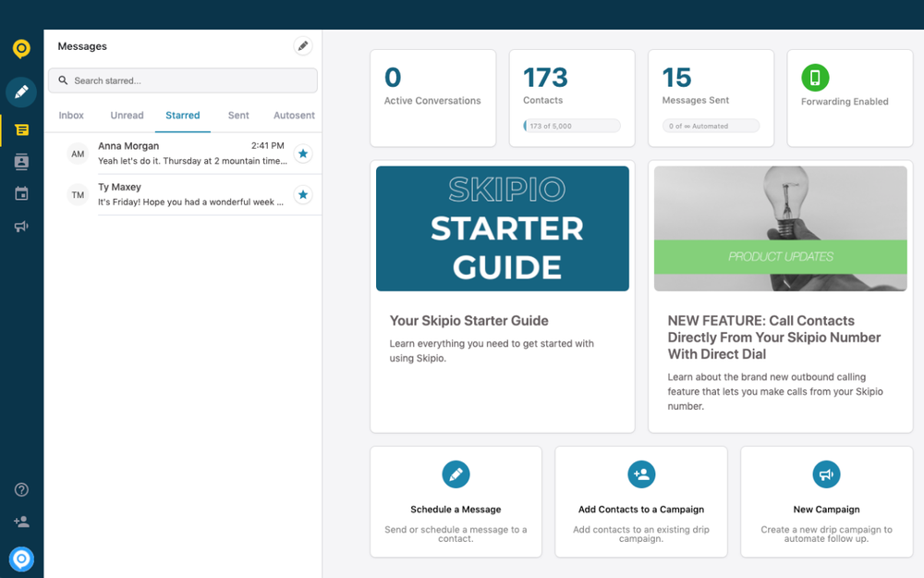Unstar the Ty Maxey conversation
Screen dimensions: 924x578
click(x=303, y=194)
